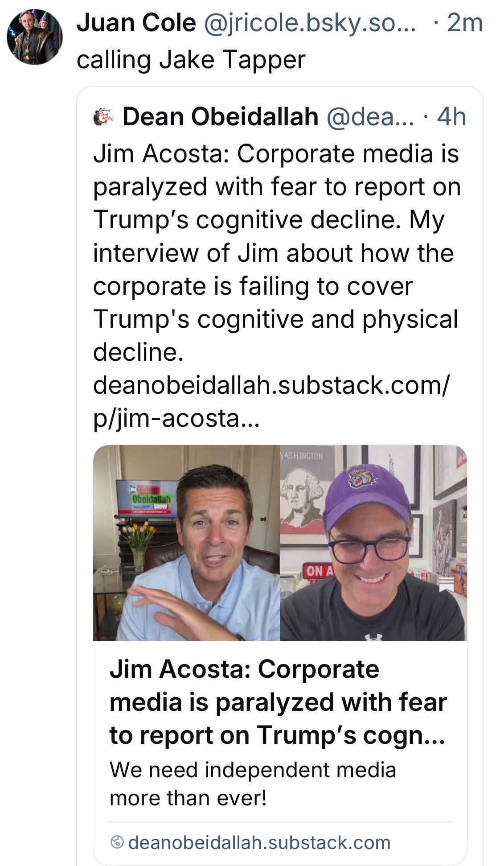504x866 pixels.
Task: Follow the substack.com/p/jim-acosta URL in post text
Action: click(271, 401)
